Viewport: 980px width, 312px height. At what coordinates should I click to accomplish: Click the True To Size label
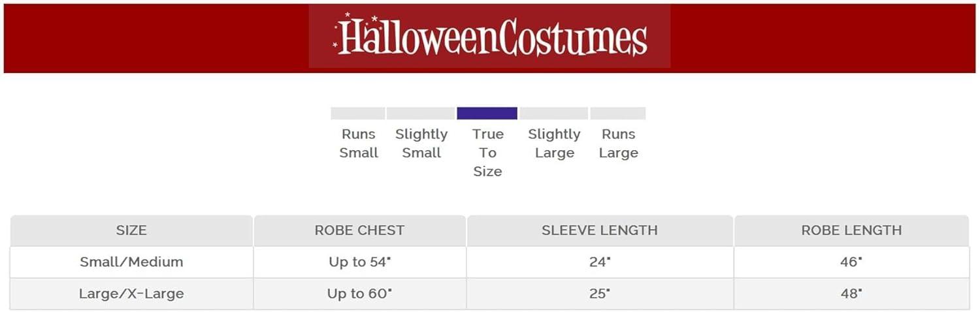pos(487,153)
